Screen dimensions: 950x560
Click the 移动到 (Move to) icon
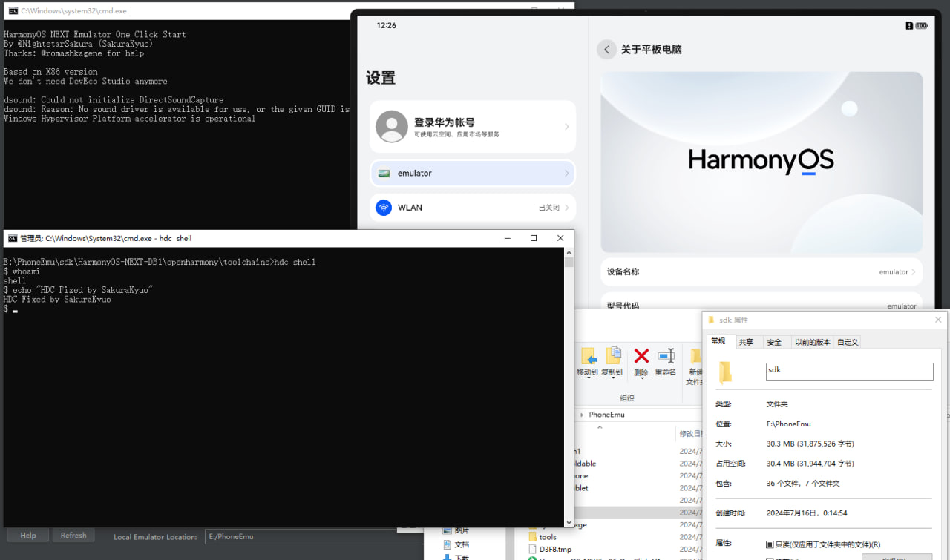588,356
